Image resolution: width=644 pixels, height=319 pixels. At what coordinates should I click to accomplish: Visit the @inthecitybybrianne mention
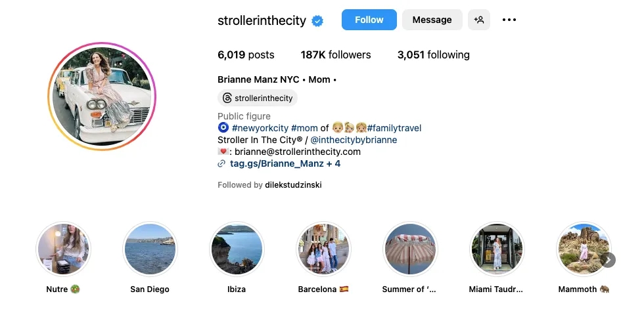coord(354,140)
